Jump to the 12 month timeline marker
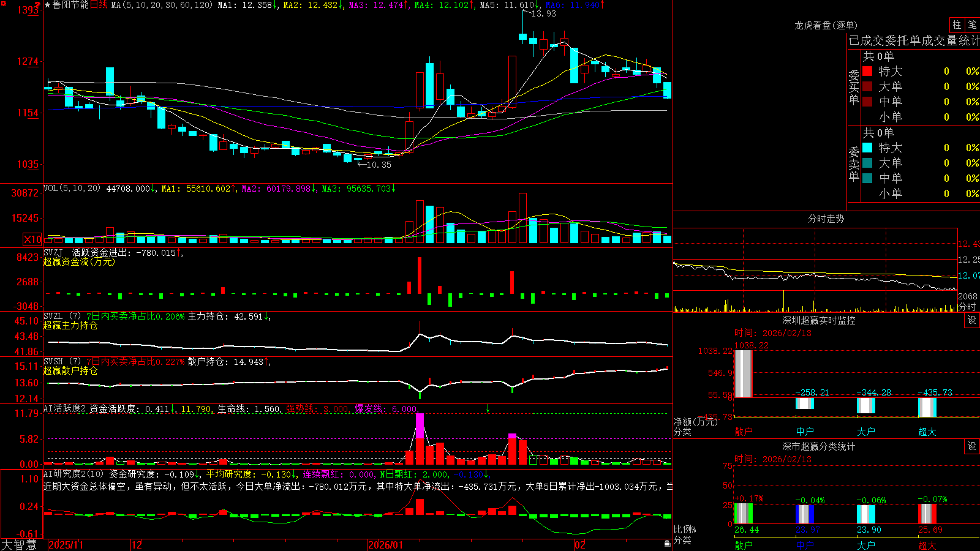Screen dimensions: 980x551 point(137,545)
